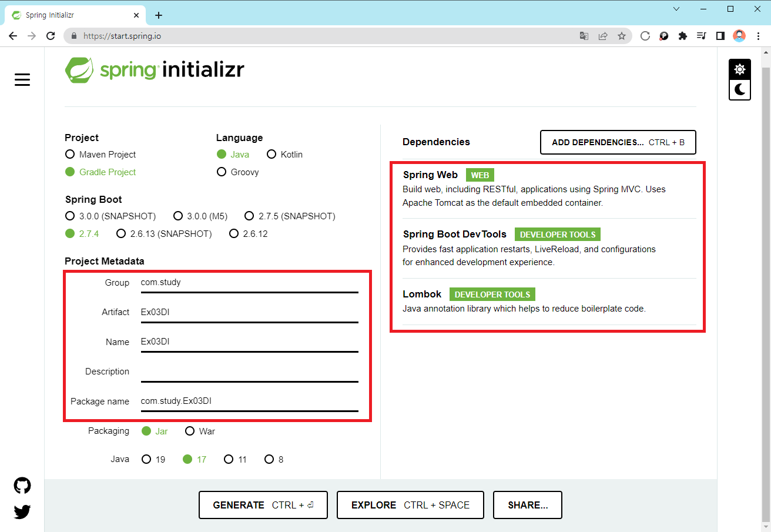Switch to dark theme moon icon

[740, 90]
